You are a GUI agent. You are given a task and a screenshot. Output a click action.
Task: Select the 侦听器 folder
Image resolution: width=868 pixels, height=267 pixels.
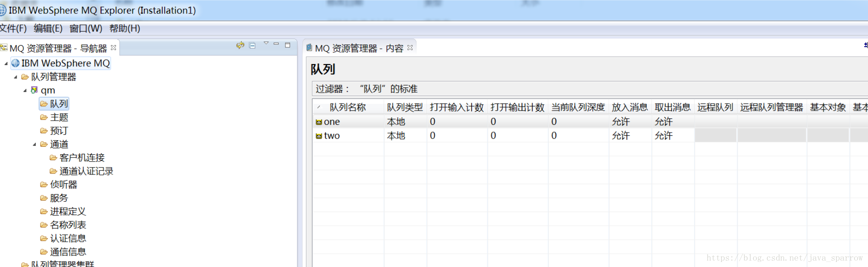[x=63, y=185]
